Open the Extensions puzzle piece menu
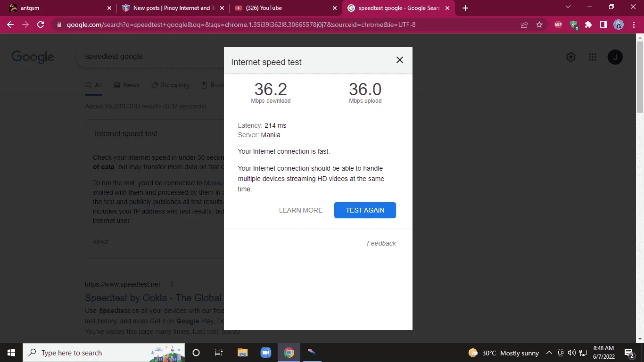 (588, 25)
